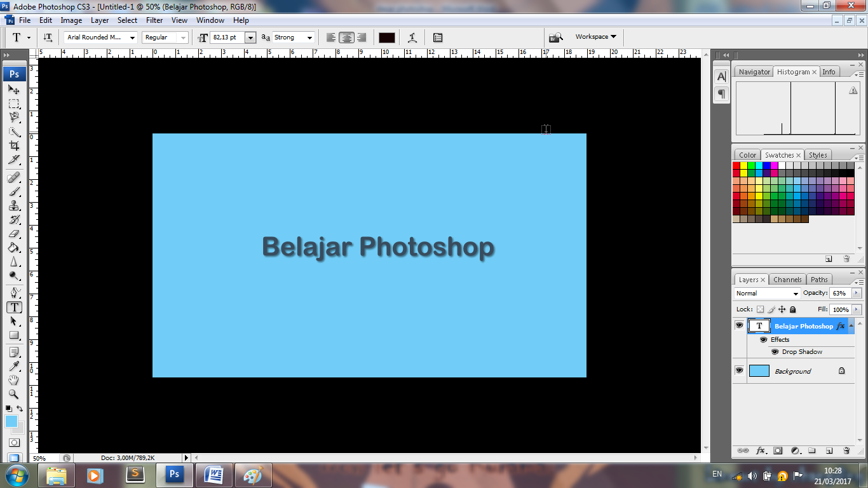Viewport: 868px width, 488px height.
Task: Select the Move tool
Action: [x=14, y=90]
